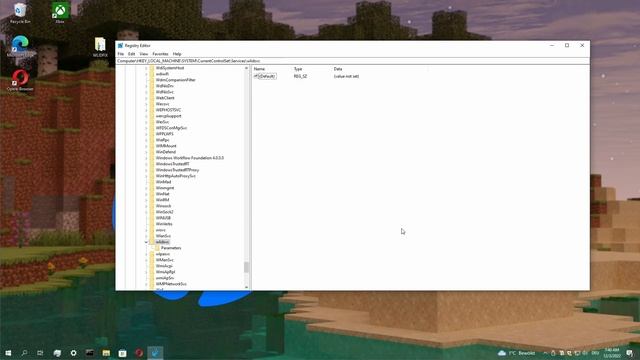
Task: Expand the WinDefend key
Action: [x=146, y=152]
